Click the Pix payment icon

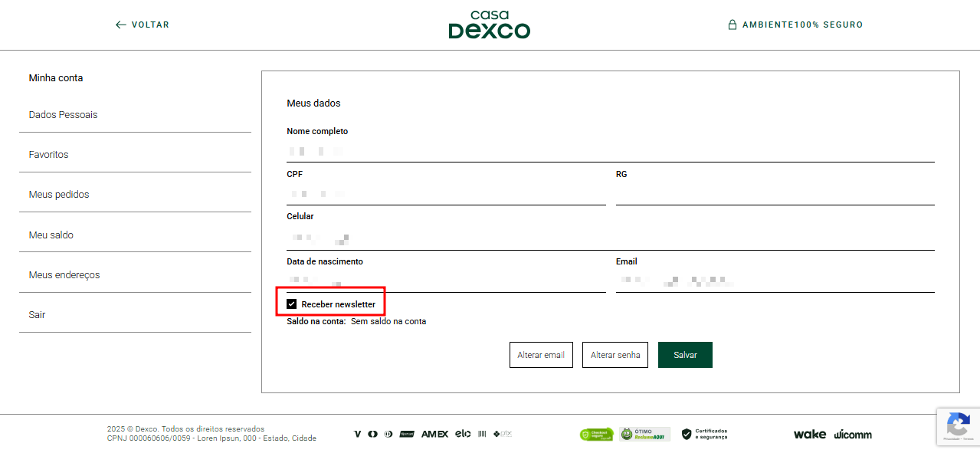pyautogui.click(x=503, y=434)
